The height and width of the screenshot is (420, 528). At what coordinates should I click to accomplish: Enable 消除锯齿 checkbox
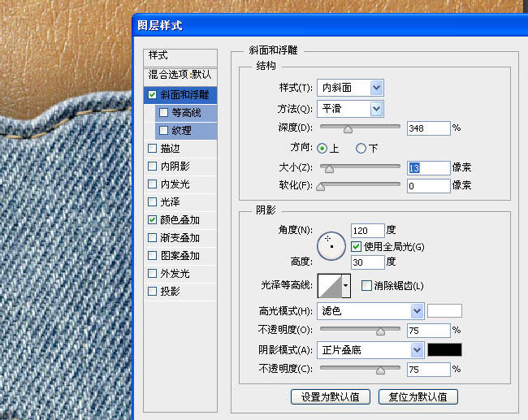click(366, 286)
